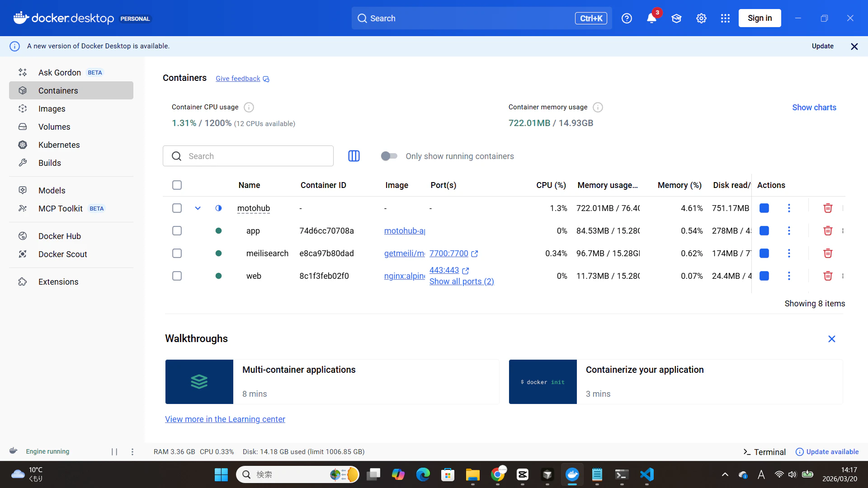
Task: Open Docker Desktop settings gear
Action: tap(701, 18)
